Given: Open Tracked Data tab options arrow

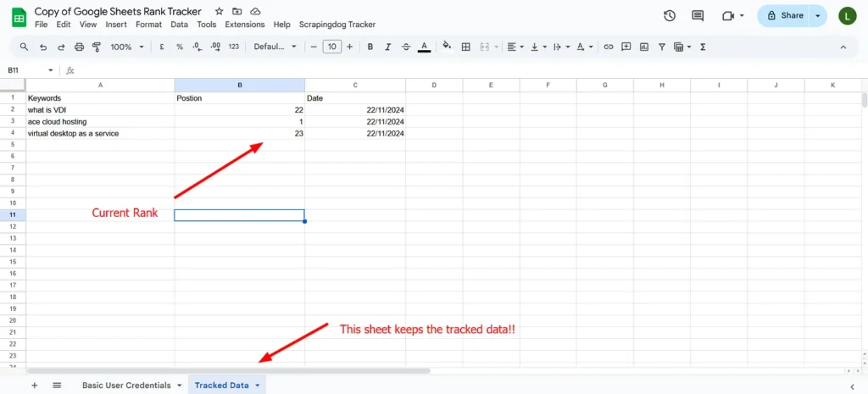Looking at the screenshot, I should coord(257,386).
